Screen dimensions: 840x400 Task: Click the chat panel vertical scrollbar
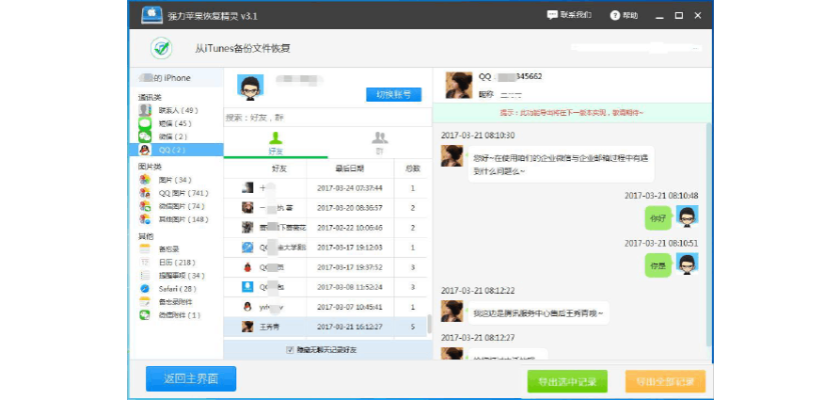coord(709,235)
